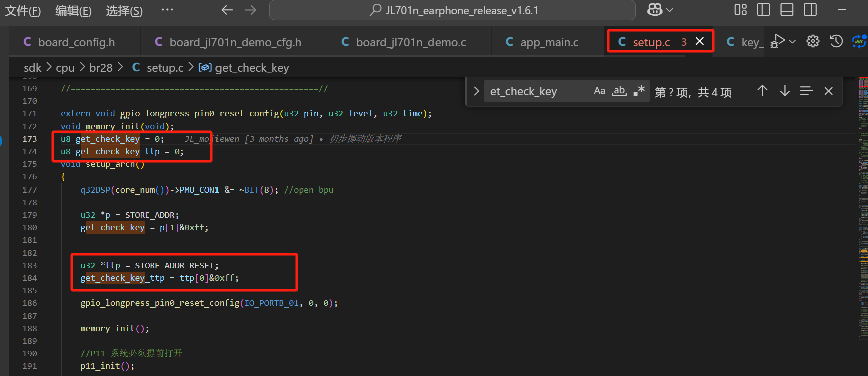Switch to the board_config.h tab
The width and height of the screenshot is (868, 376).
(75, 42)
